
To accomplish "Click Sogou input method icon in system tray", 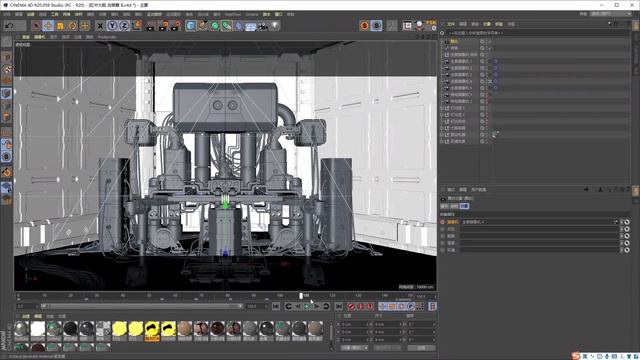I will pos(576,356).
